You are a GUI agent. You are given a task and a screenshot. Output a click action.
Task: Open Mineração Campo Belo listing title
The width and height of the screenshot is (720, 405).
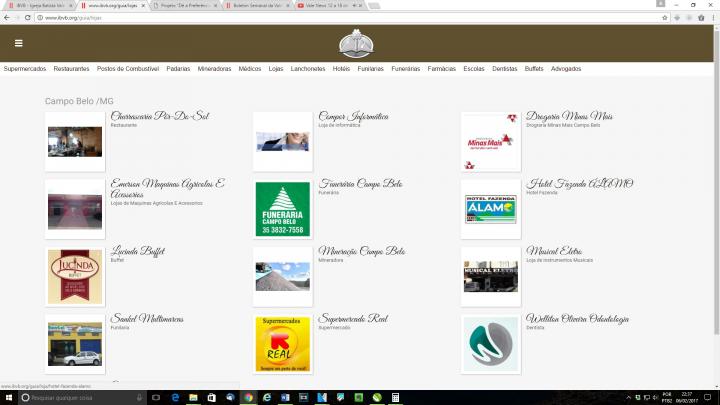pos(362,251)
